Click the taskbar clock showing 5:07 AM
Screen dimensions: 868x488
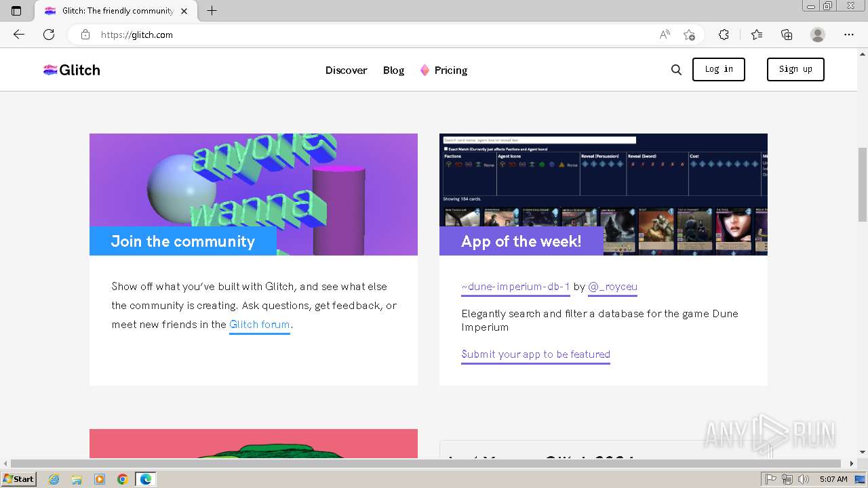click(833, 479)
